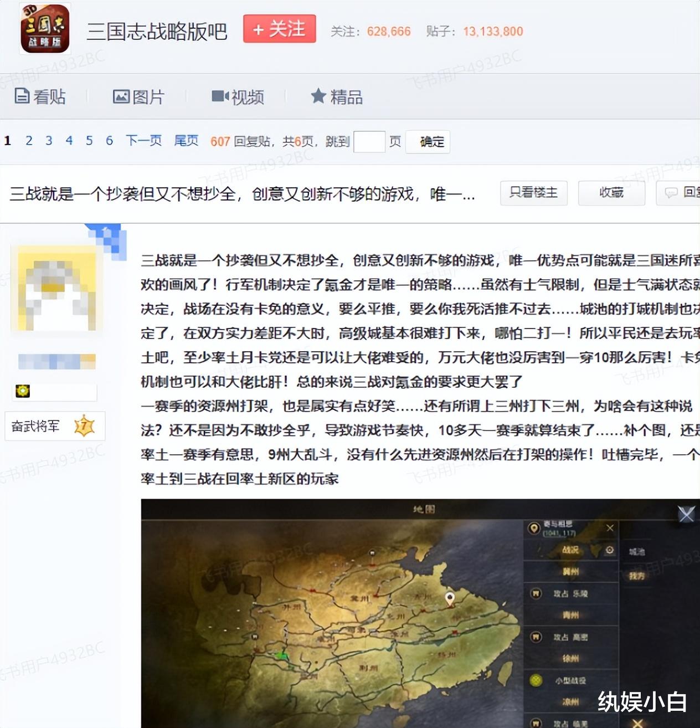700x728 pixels.
Task: Select the 战况 tab in map panel
Action: coord(570,550)
